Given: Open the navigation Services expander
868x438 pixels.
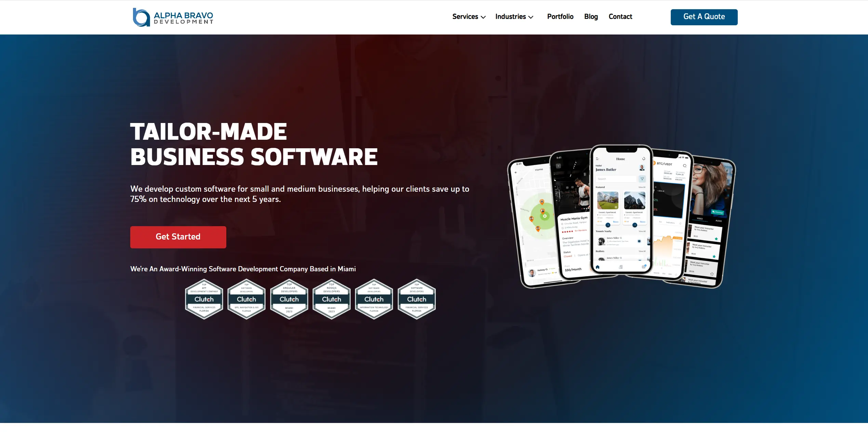Looking at the screenshot, I should point(468,17).
